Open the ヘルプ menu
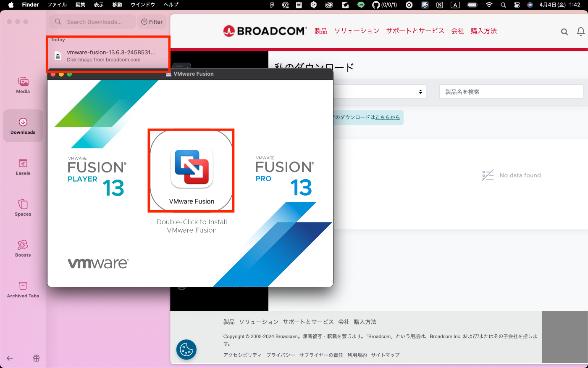588x368 pixels. tap(171, 5)
